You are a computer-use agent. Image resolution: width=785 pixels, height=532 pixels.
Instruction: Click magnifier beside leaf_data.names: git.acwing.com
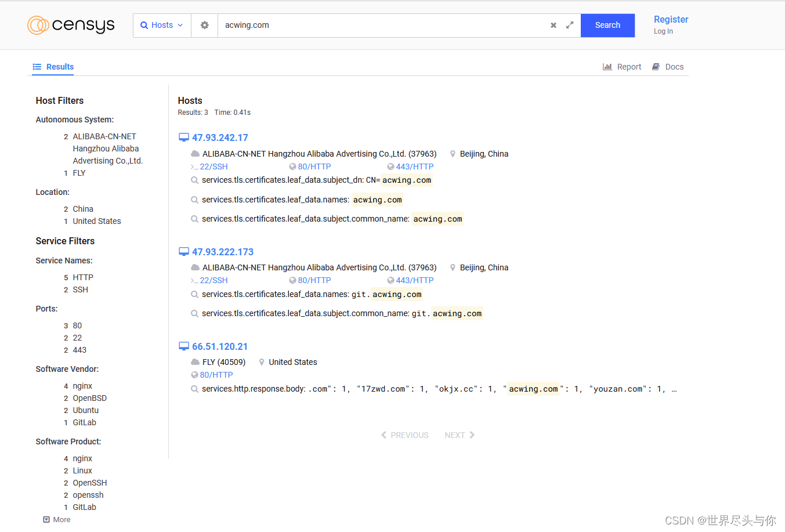point(195,294)
